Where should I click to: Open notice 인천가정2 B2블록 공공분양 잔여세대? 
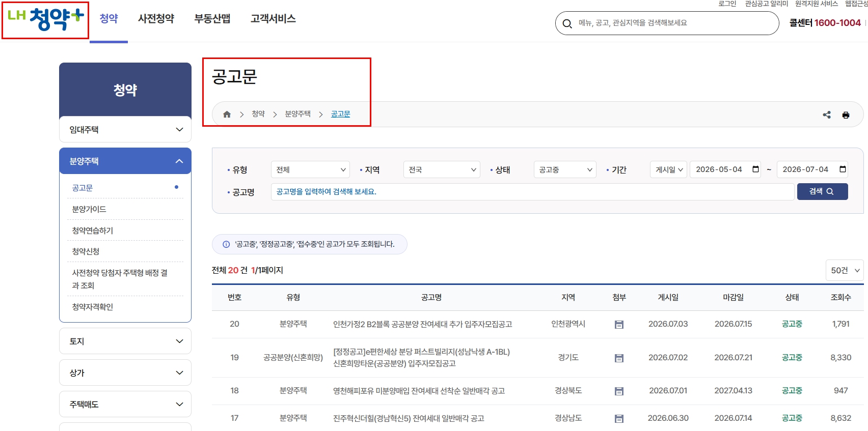pos(423,324)
